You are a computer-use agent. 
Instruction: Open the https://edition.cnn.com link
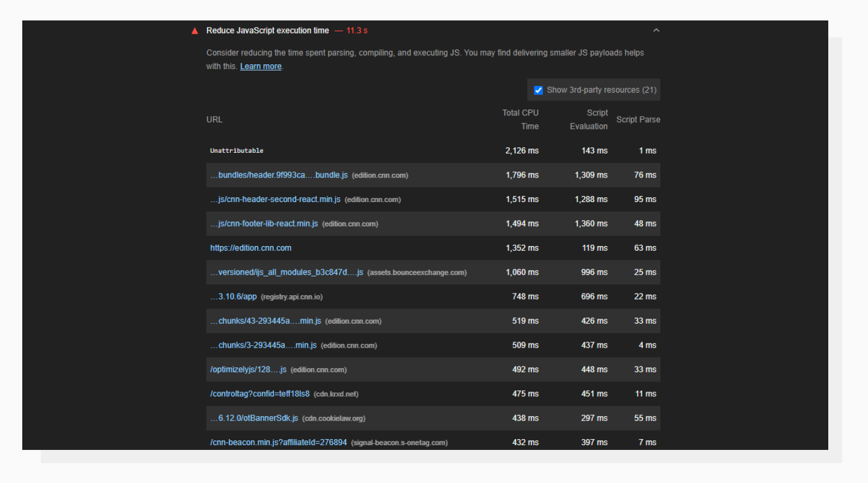(250, 248)
